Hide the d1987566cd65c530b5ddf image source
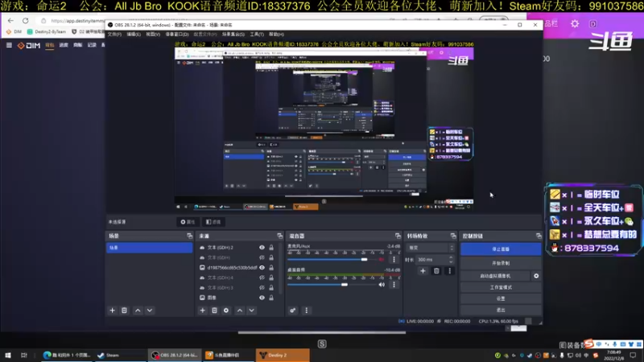This screenshot has height=362, width=644. coord(262,268)
